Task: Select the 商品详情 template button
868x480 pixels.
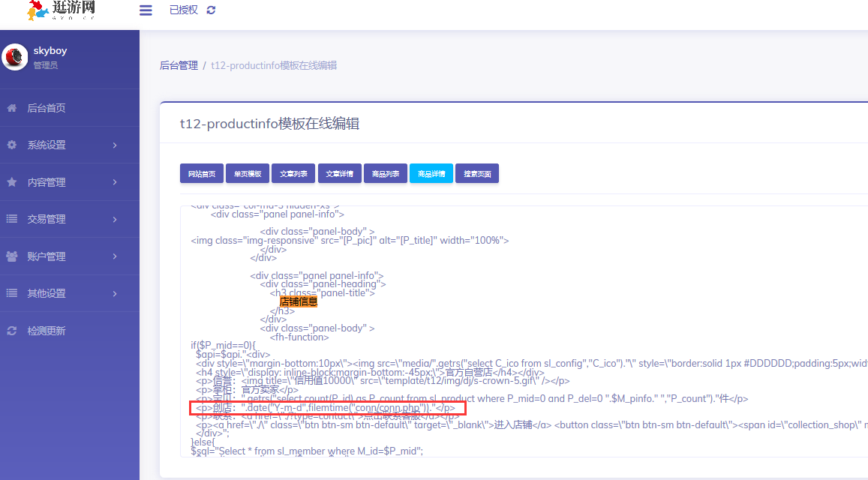Action: (x=431, y=173)
